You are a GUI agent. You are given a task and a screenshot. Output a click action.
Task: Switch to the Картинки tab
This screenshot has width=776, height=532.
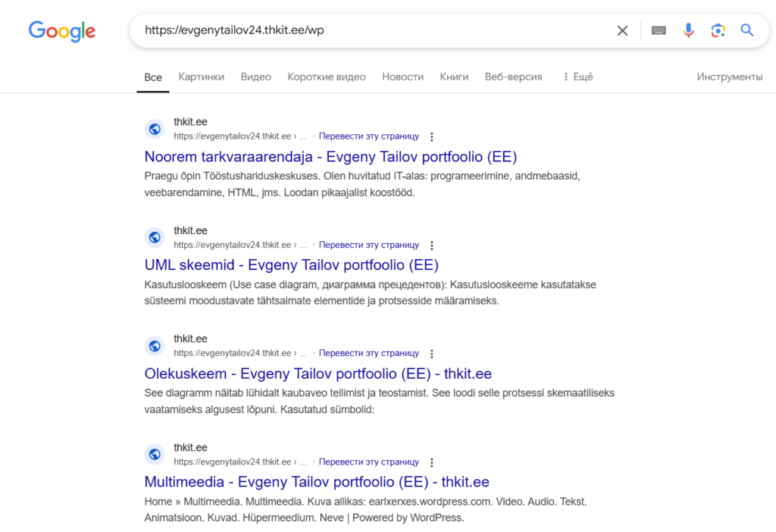(x=202, y=77)
